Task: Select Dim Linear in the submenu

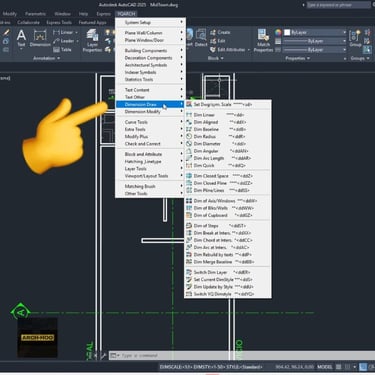Action: point(228,115)
